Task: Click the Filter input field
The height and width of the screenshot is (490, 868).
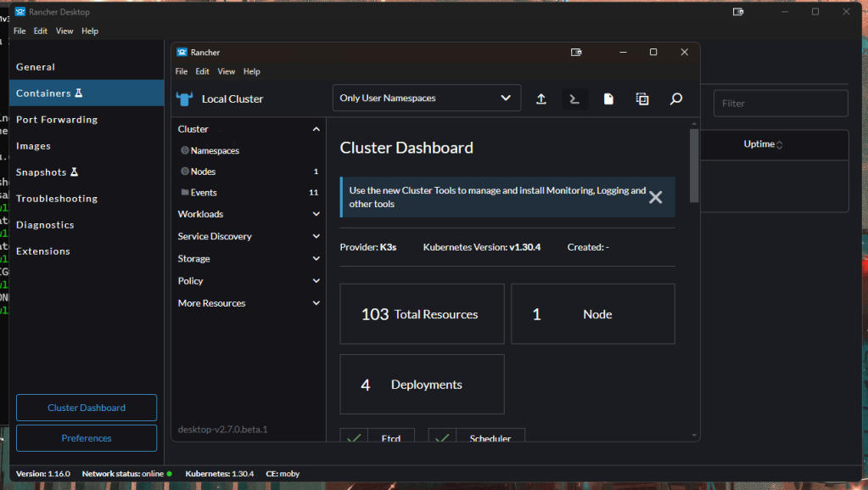Action: click(781, 104)
